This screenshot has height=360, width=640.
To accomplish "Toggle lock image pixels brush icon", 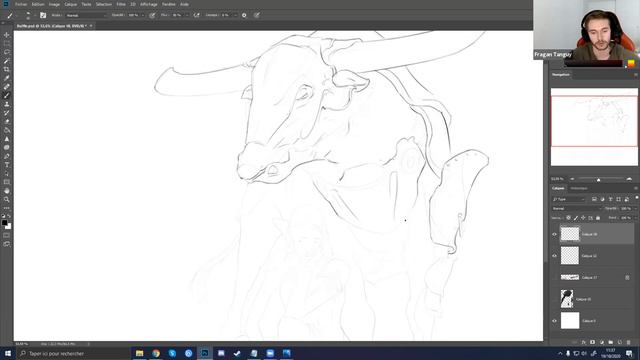I will coord(576,218).
